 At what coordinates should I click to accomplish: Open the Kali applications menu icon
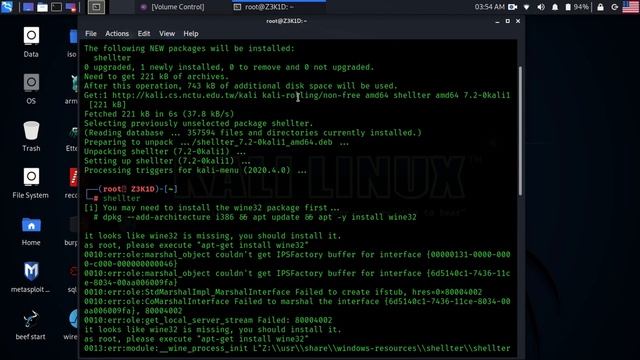(x=7, y=7)
